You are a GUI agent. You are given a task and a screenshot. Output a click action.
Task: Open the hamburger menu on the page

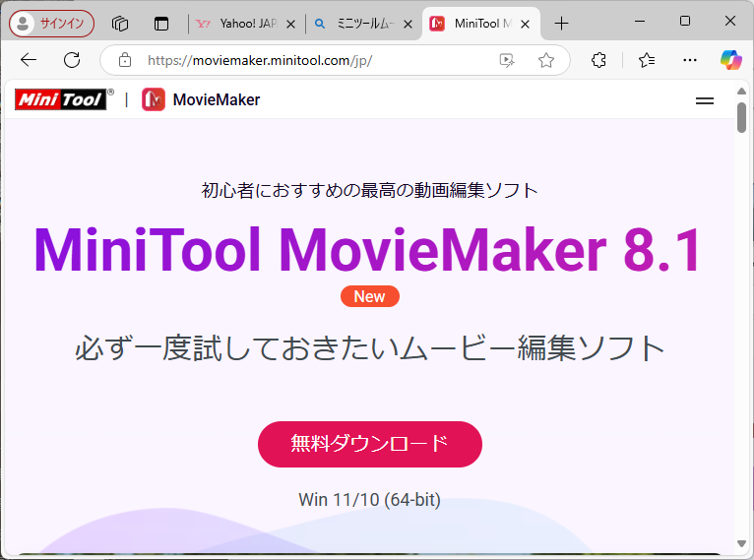tap(705, 100)
